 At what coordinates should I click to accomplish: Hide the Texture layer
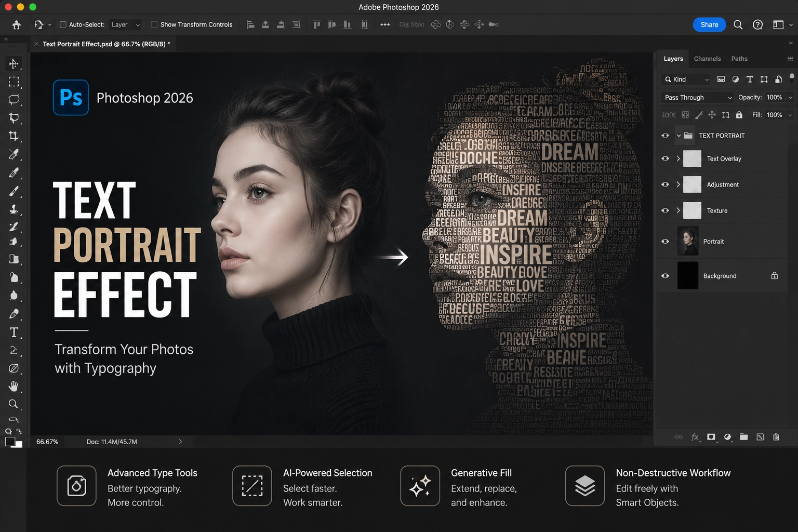pyautogui.click(x=665, y=210)
